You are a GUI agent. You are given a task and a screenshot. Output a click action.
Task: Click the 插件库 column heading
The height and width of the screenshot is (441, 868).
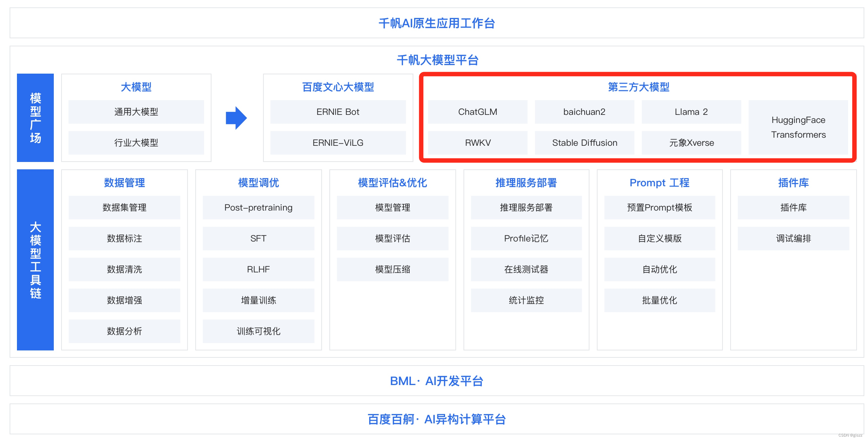[793, 183]
